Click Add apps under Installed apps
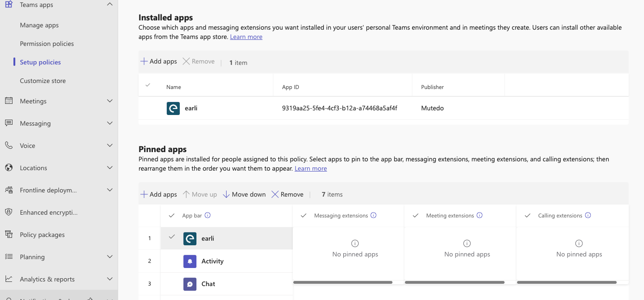 pos(158,61)
